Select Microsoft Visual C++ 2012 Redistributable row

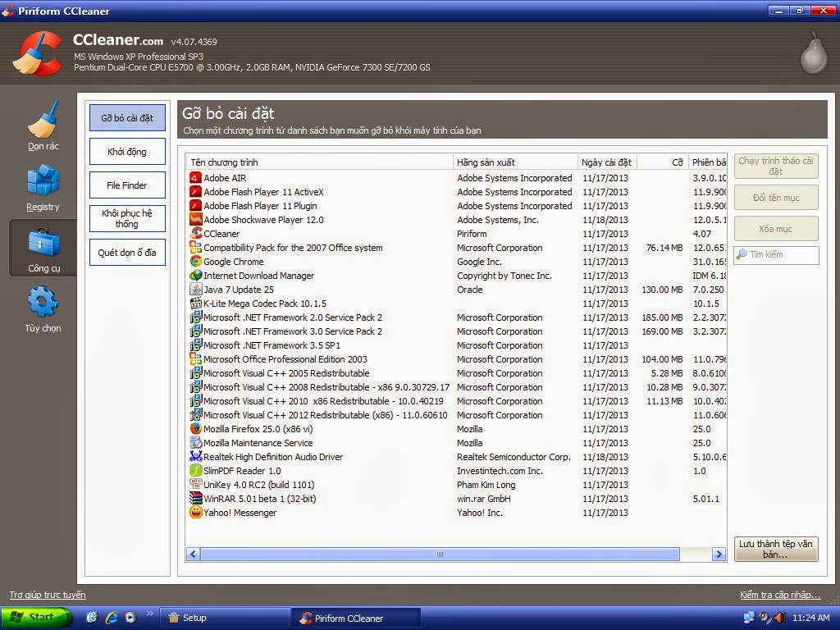457,414
